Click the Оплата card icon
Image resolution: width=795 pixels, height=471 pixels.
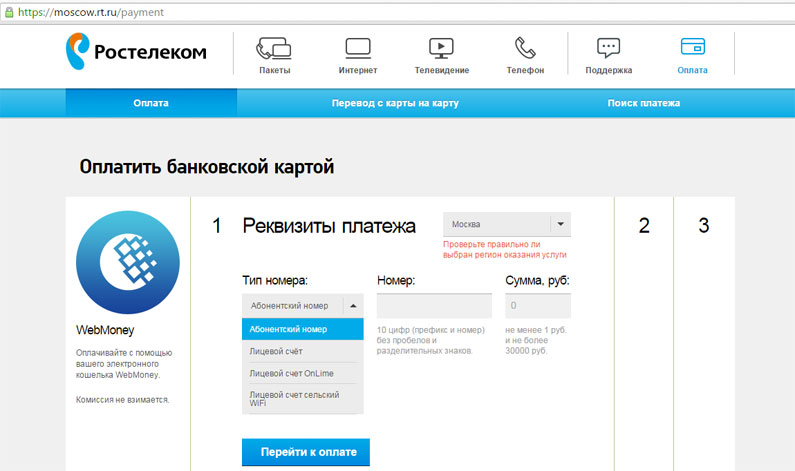(x=692, y=48)
